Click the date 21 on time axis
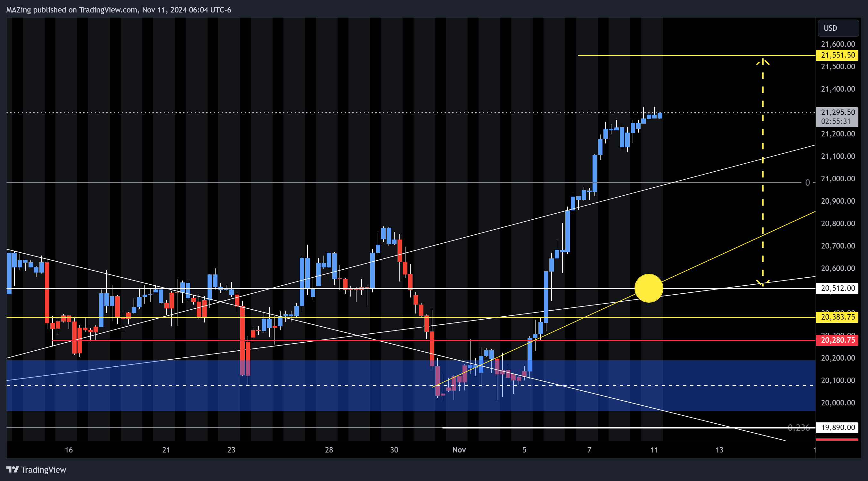Image resolution: width=868 pixels, height=481 pixels. click(166, 450)
